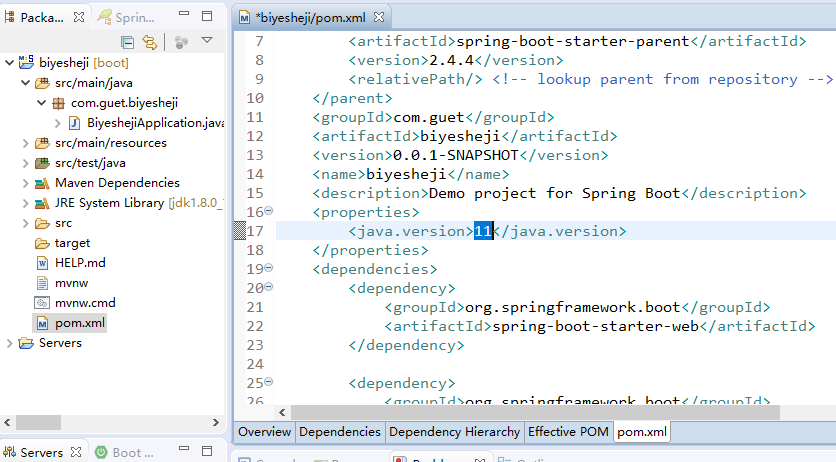Collapse the com.guet.biyesheji package
836x462 pixels.
41,103
